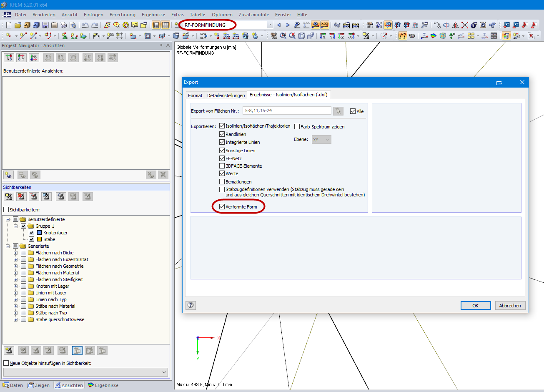Toggle the Sichtbarkeiten main checkbox
Screen dimensions: 544x392
tap(6, 210)
